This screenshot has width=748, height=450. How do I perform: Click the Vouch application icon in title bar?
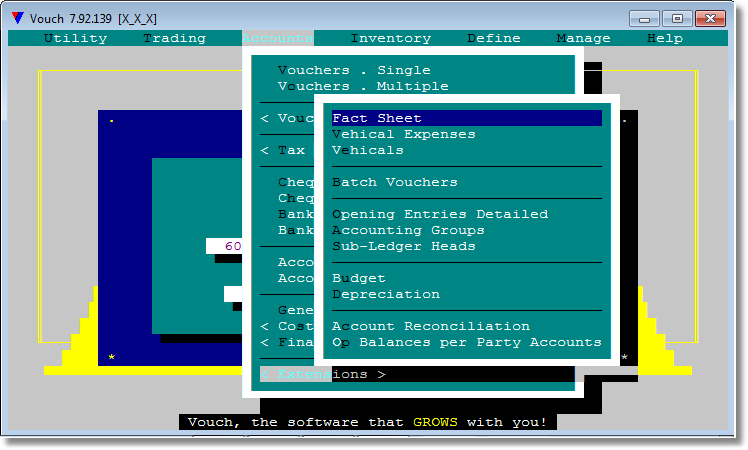coord(18,18)
